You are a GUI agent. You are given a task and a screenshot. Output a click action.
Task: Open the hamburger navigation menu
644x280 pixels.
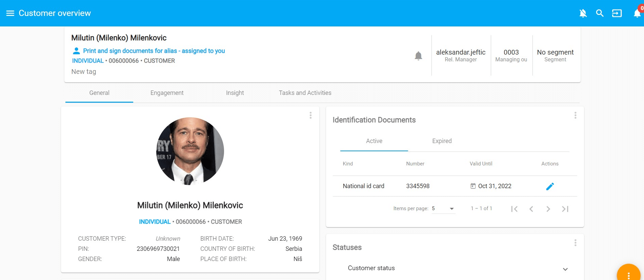tap(10, 13)
